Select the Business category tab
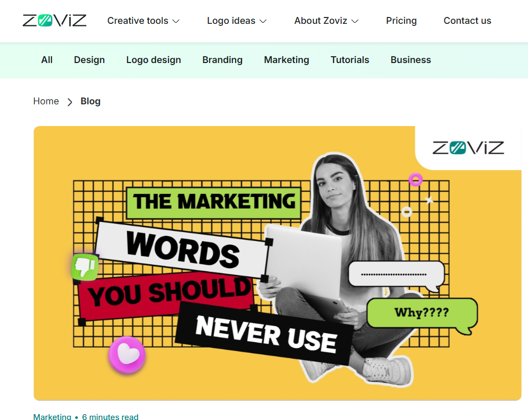528x420 pixels. coord(410,60)
